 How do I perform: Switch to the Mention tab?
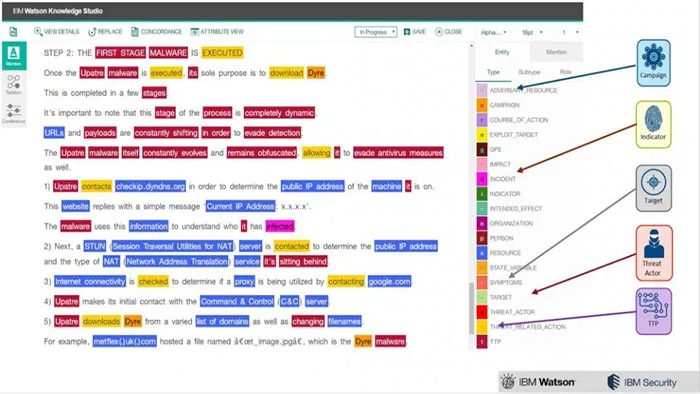(x=556, y=52)
